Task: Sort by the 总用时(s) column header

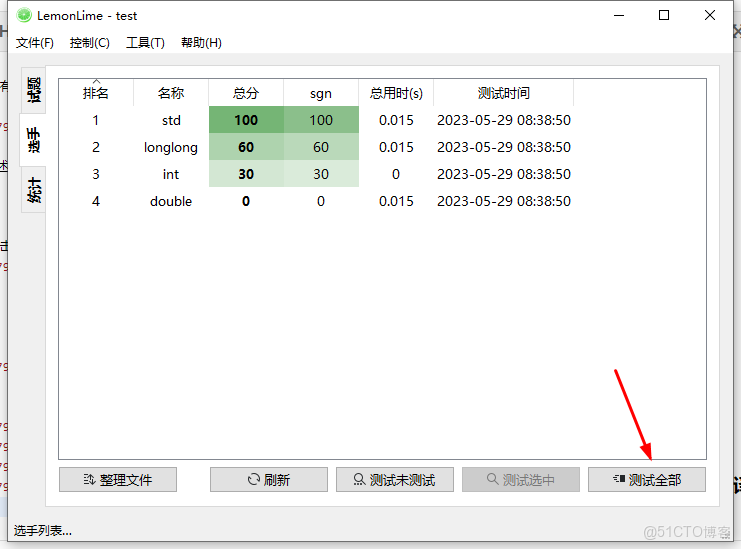Action: point(396,93)
